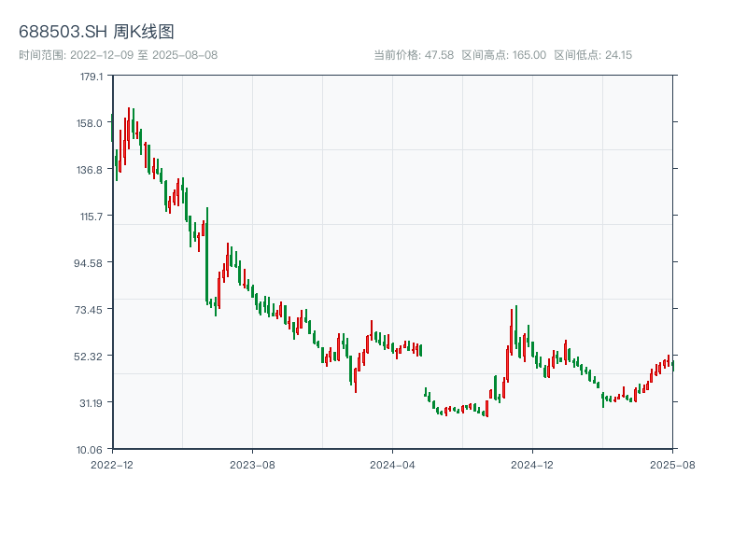Click the 31.19 y-axis price label
747x560 pixels.
(x=91, y=403)
